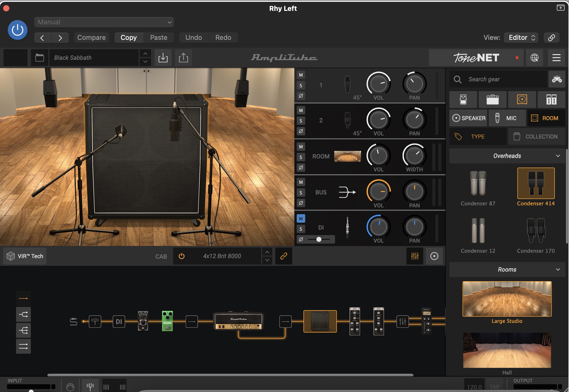The height and width of the screenshot is (392, 569).
Task: Click the VIR Tech button
Action: [x=25, y=256]
